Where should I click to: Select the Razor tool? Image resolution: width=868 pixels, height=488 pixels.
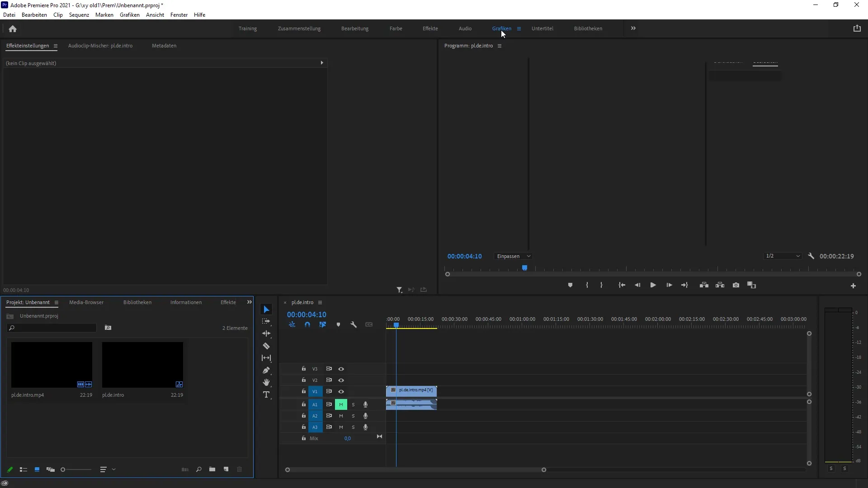click(266, 346)
